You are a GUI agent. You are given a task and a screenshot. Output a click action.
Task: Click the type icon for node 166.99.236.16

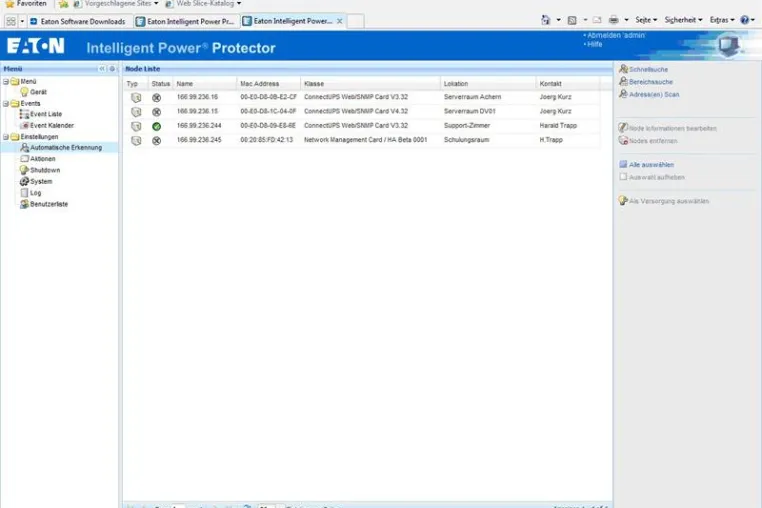(x=136, y=98)
